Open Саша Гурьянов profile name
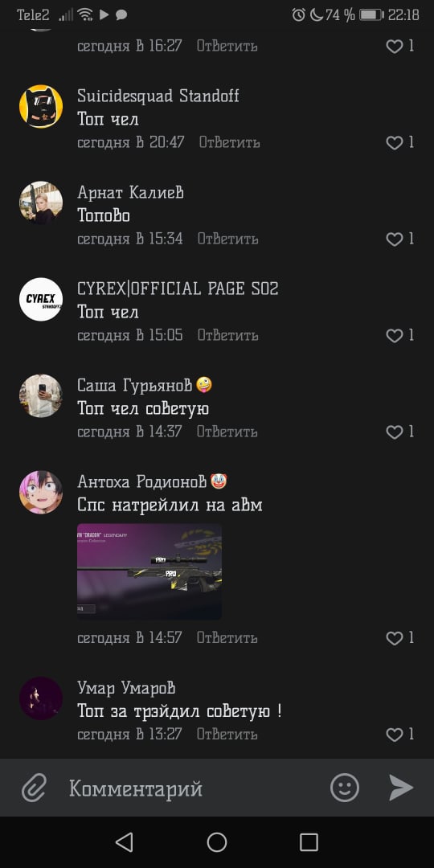434x868 pixels. pyautogui.click(x=134, y=385)
